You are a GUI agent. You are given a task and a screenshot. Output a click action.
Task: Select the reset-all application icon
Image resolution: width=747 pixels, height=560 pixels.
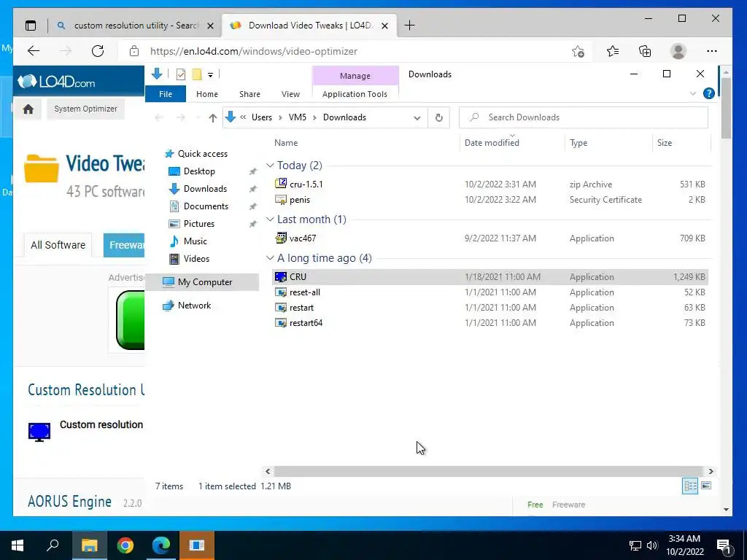281,292
